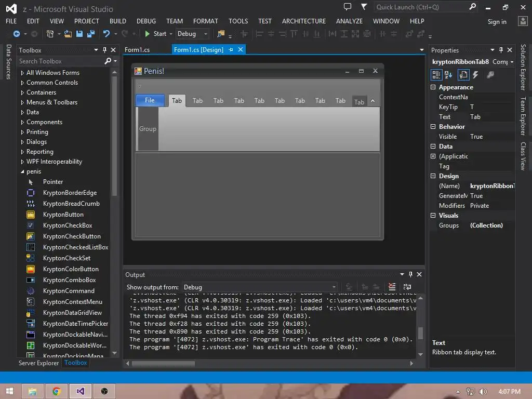Click the File ribbon button in form
Image resolution: width=532 pixels, height=399 pixels.
point(150,100)
